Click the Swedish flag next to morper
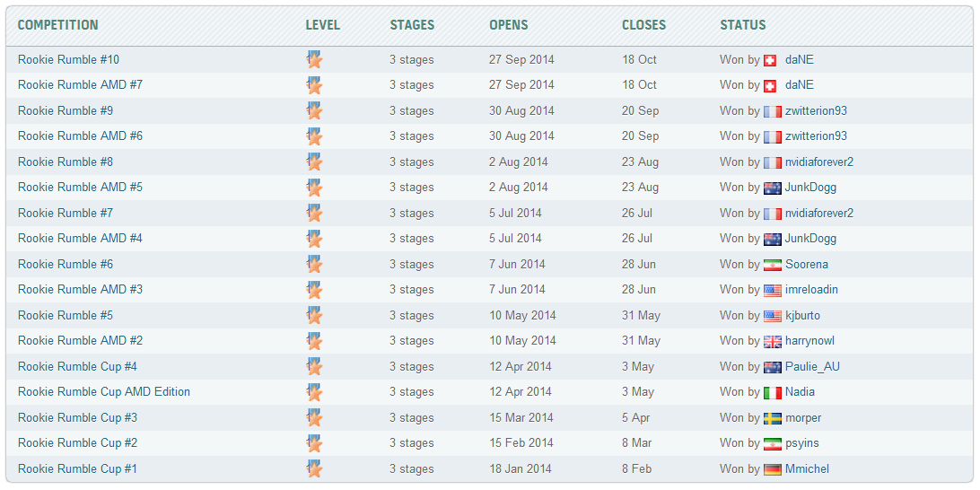The width and height of the screenshot is (980, 490). click(x=773, y=418)
